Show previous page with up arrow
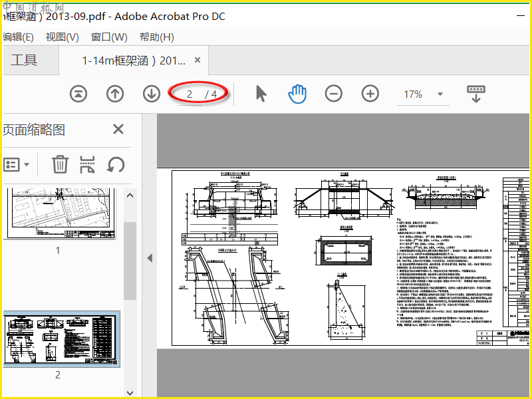532x399 pixels. click(x=115, y=94)
